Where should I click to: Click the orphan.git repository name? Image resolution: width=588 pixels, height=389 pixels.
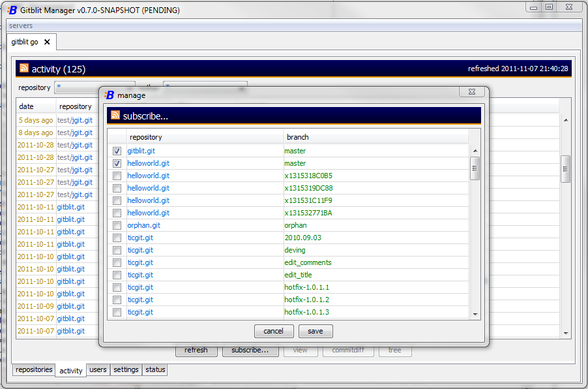[x=143, y=225]
